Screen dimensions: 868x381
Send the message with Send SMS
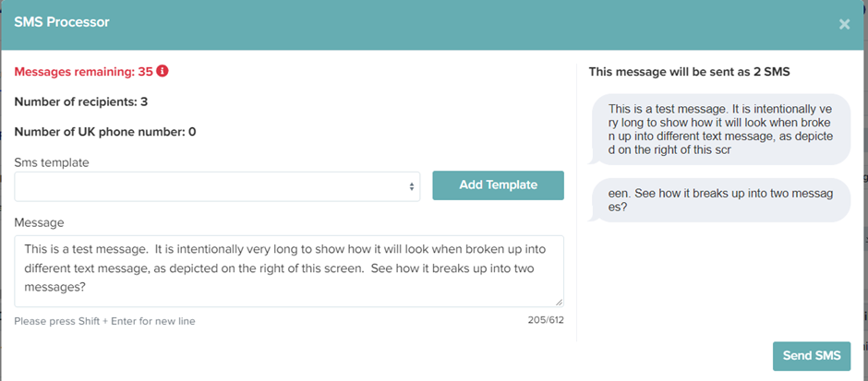(x=812, y=356)
